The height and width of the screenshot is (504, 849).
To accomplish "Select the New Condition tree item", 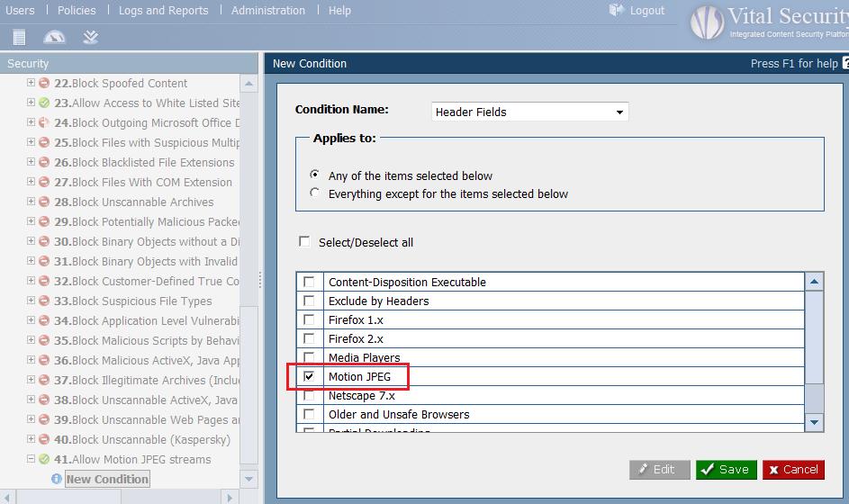I will coord(107,479).
